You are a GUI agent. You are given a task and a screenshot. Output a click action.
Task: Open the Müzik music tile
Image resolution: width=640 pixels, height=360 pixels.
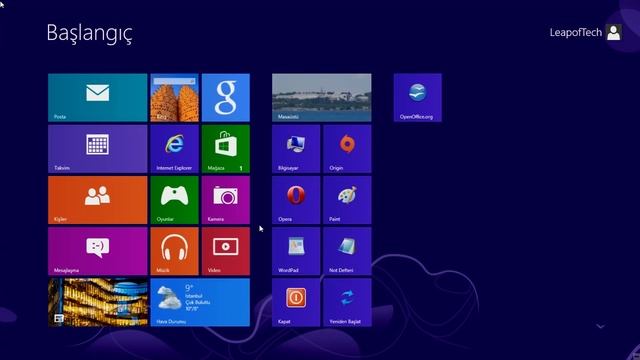click(x=174, y=251)
